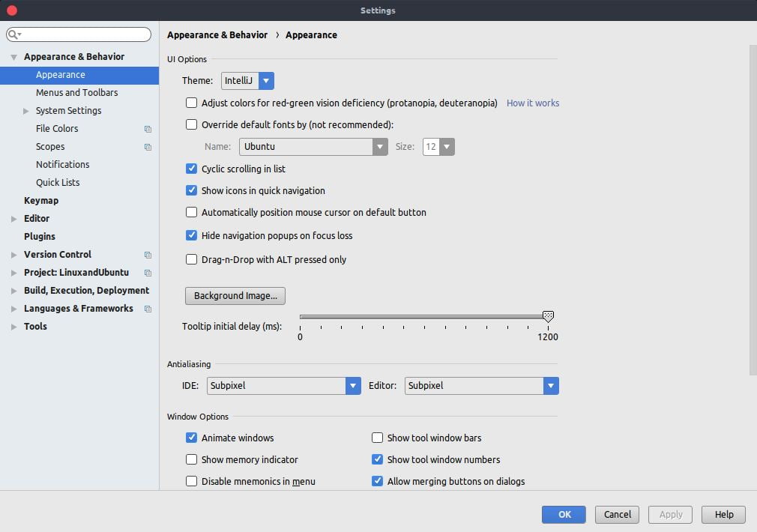Click the icon next to Version Control
Image resolution: width=757 pixels, height=532 pixels.
pos(148,254)
